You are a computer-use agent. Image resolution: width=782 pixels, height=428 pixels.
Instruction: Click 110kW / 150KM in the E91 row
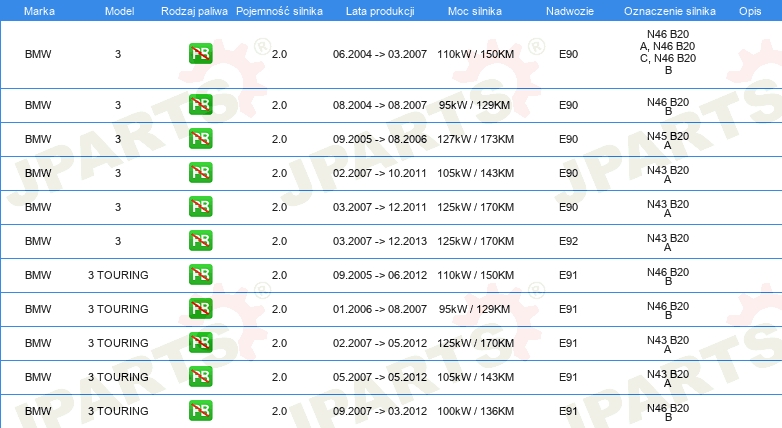click(x=475, y=274)
